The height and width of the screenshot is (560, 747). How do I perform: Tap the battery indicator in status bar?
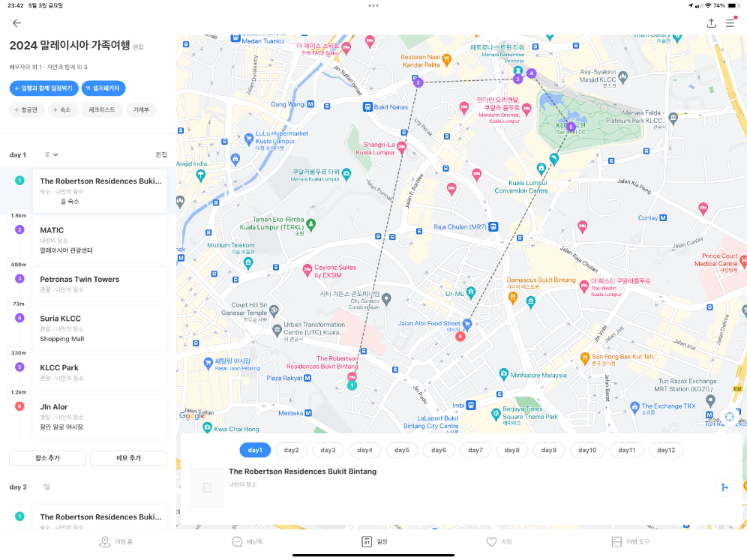732,6
